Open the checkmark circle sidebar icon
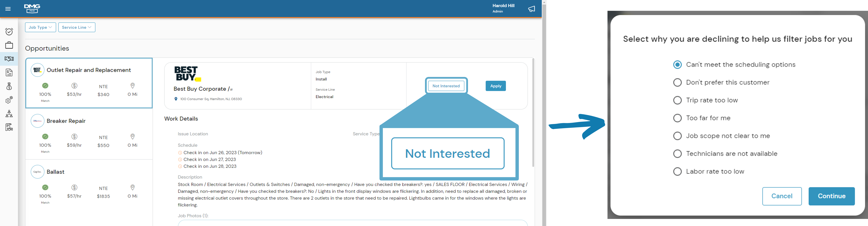The width and height of the screenshot is (868, 226). (x=9, y=32)
